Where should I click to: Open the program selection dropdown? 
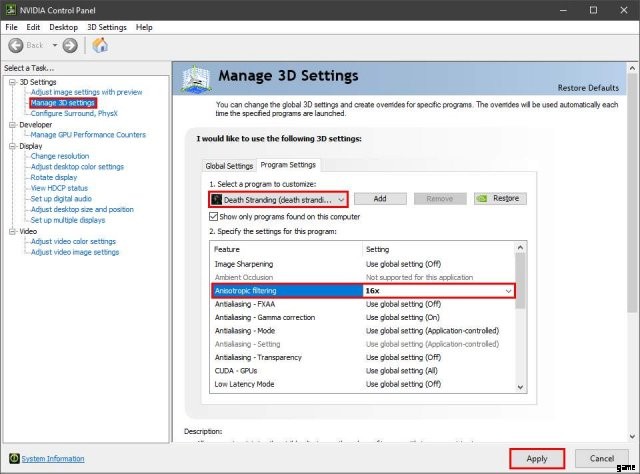pos(341,199)
